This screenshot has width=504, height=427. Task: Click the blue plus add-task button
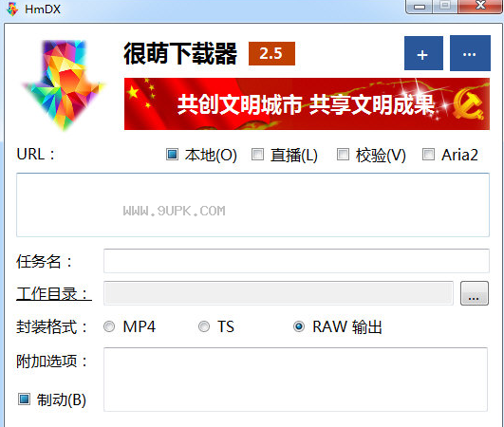[423, 53]
